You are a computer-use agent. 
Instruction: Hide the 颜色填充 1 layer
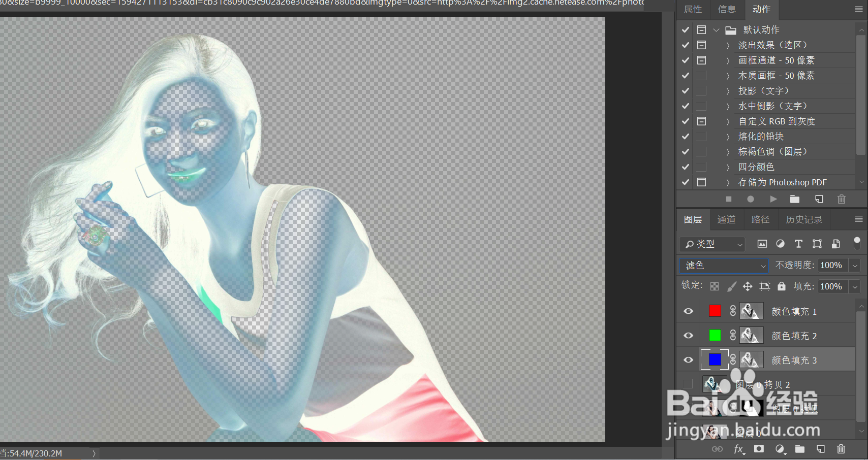(x=688, y=311)
